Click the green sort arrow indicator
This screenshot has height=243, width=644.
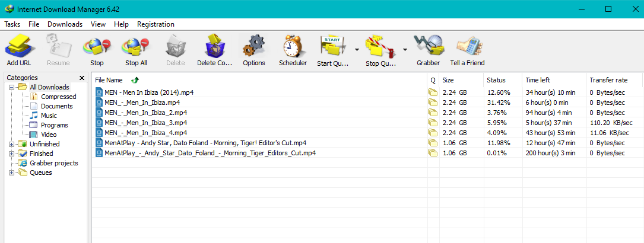click(135, 81)
